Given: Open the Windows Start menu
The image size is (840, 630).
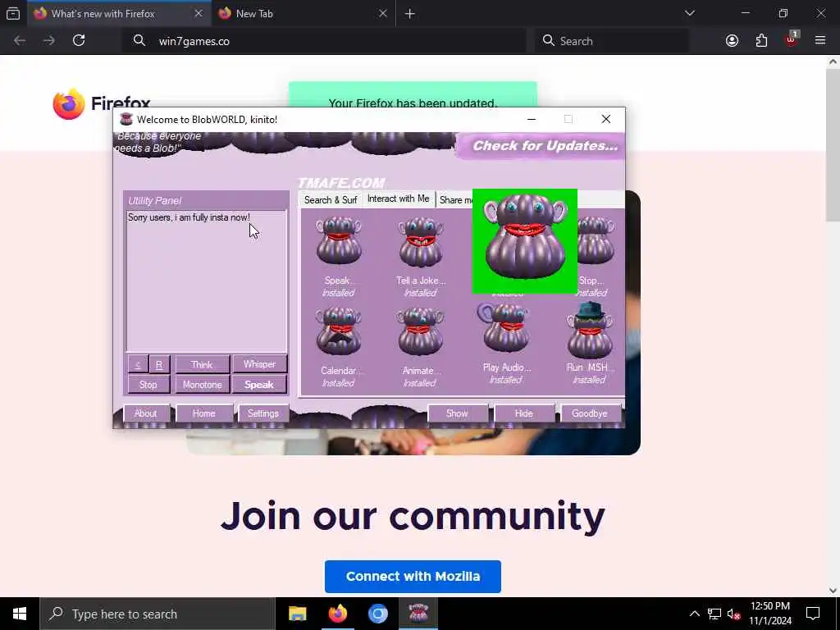Looking at the screenshot, I should [20, 614].
